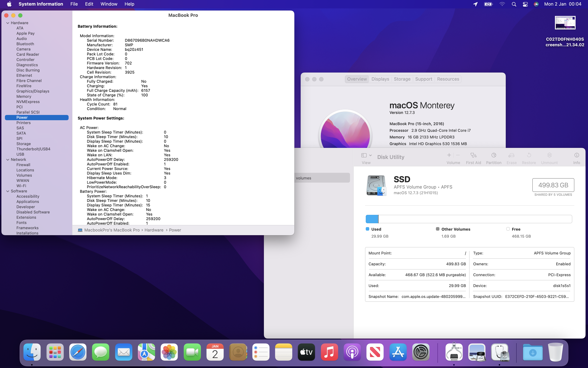Viewport: 588px width, 368px height.
Task: Open Music from the Dock
Action: click(329, 352)
